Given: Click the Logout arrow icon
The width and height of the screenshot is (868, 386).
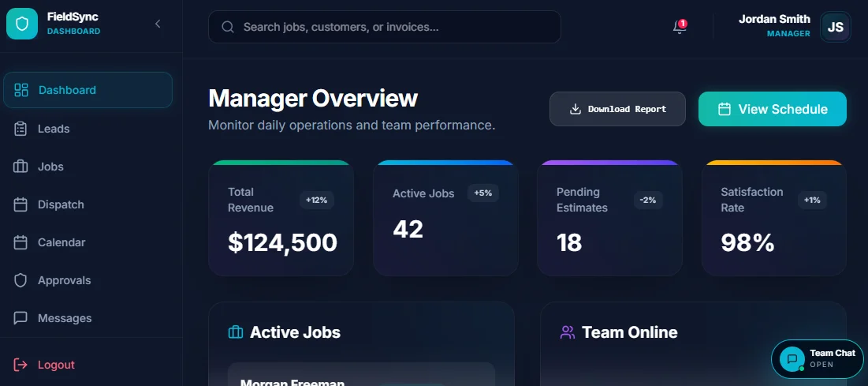Looking at the screenshot, I should [20, 365].
